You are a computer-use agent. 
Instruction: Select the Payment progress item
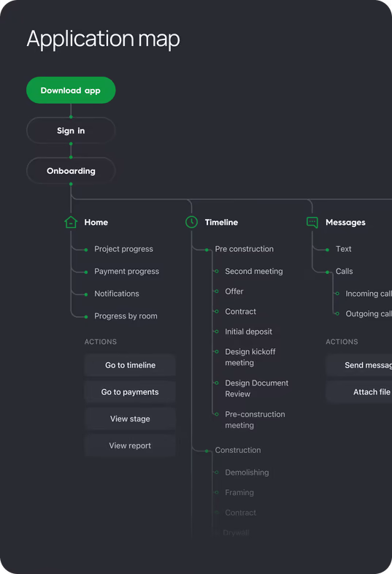click(126, 271)
